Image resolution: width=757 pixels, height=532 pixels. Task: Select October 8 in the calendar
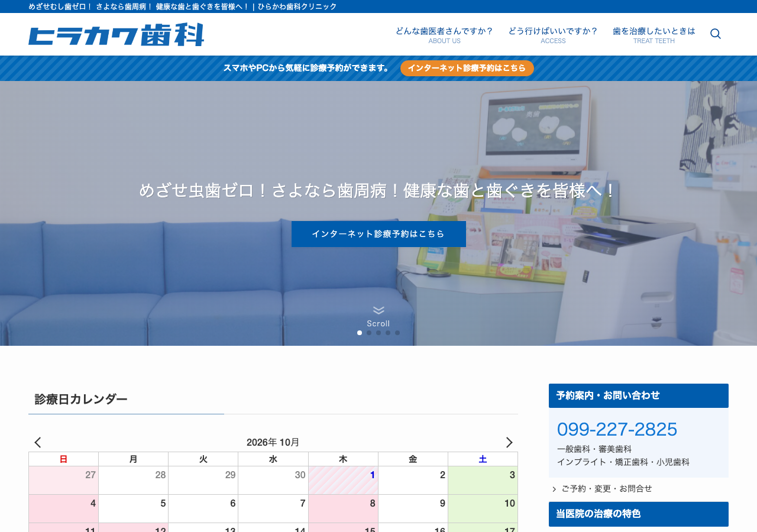[343, 508]
